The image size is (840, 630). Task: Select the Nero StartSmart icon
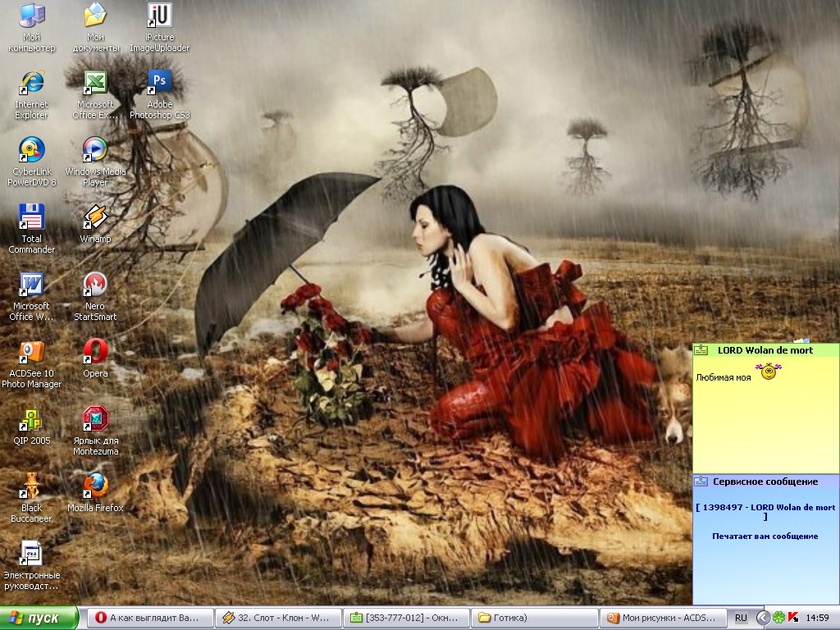[95, 285]
